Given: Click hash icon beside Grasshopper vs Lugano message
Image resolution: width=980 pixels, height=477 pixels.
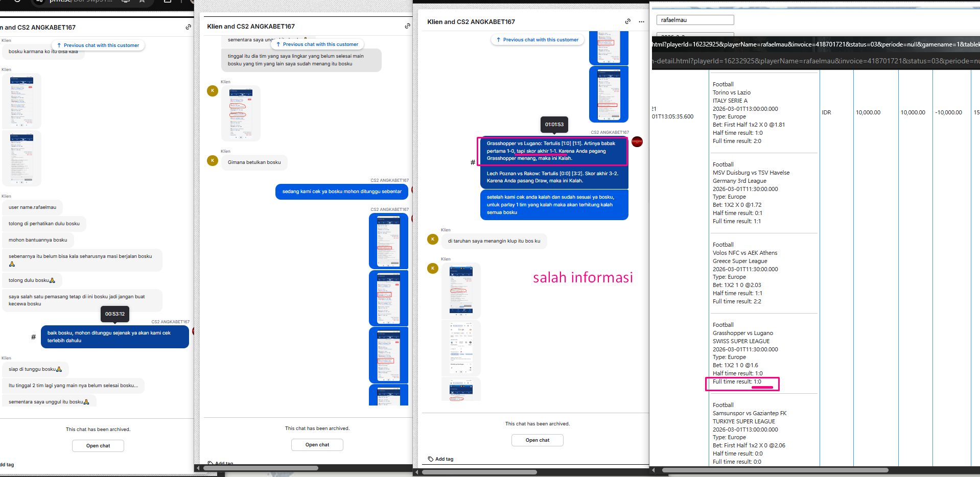Looking at the screenshot, I should tap(473, 162).
